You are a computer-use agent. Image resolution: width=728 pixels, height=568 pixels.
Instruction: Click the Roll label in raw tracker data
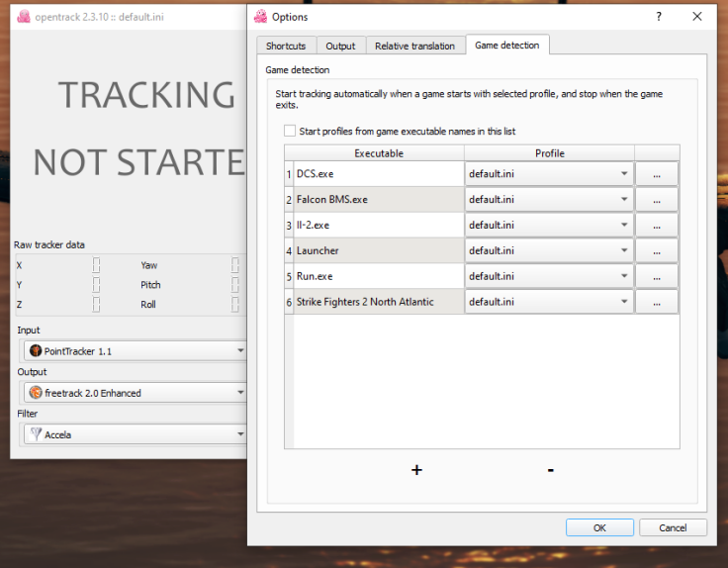tap(148, 304)
